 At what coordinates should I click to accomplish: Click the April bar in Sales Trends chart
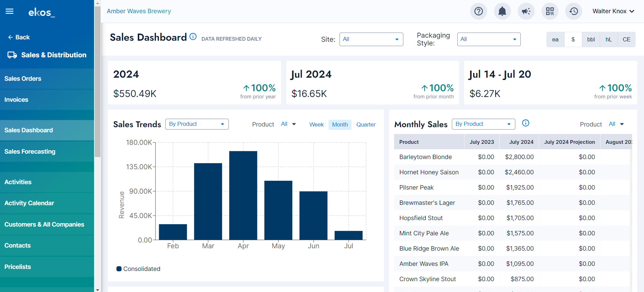[243, 195]
